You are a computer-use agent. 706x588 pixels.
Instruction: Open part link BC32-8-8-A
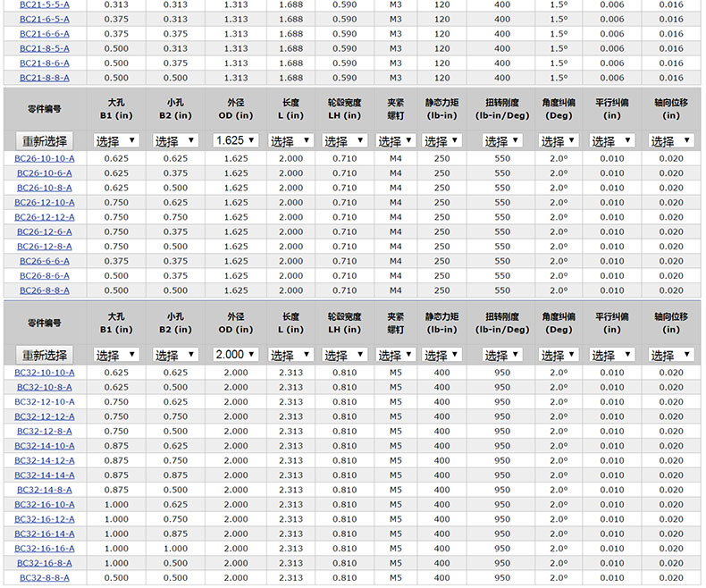(45, 578)
